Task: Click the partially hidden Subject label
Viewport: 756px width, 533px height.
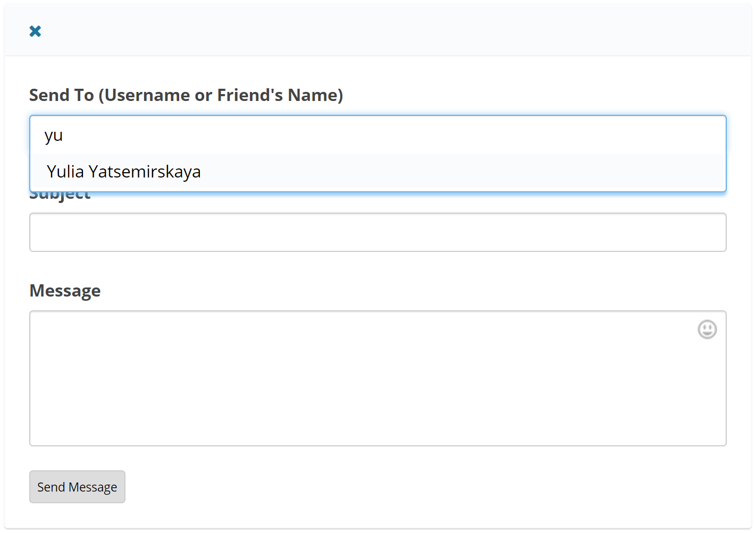Action: (x=60, y=196)
